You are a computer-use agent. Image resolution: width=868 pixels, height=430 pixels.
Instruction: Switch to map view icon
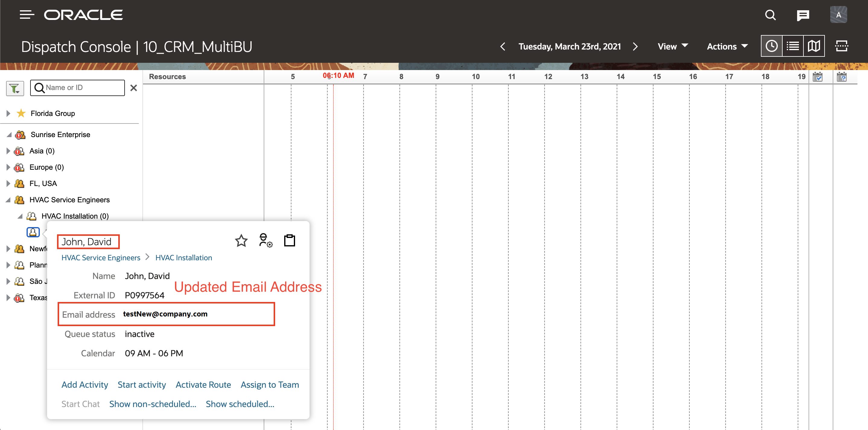tap(814, 46)
